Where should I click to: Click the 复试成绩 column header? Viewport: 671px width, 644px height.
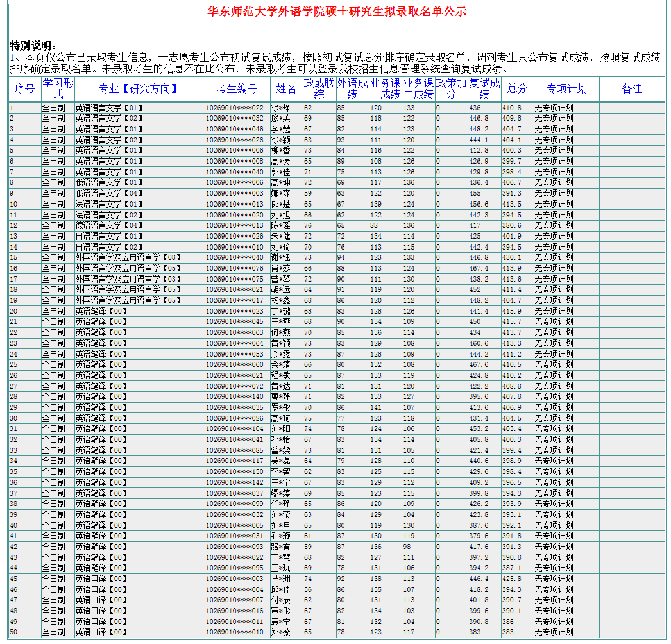coord(484,89)
